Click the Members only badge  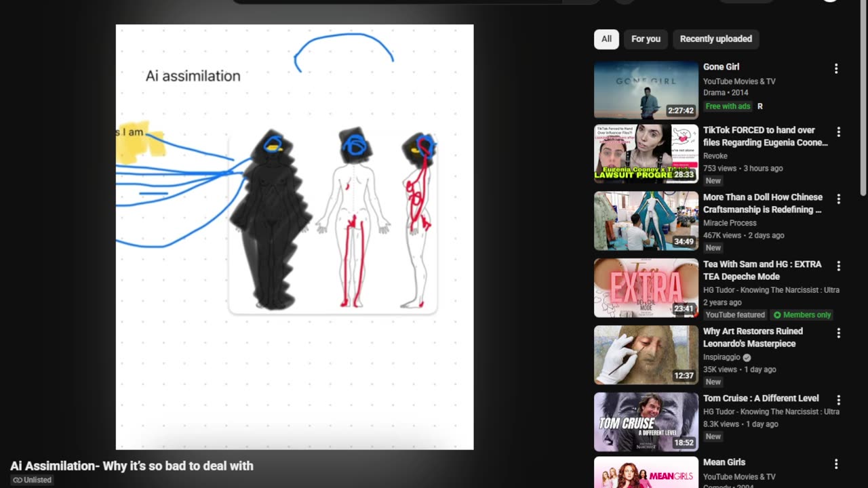point(802,315)
